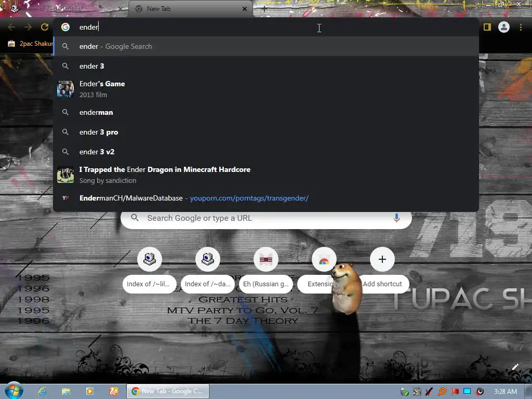Launch Internet Explorer from the taskbar
The height and width of the screenshot is (399, 532).
[42, 391]
